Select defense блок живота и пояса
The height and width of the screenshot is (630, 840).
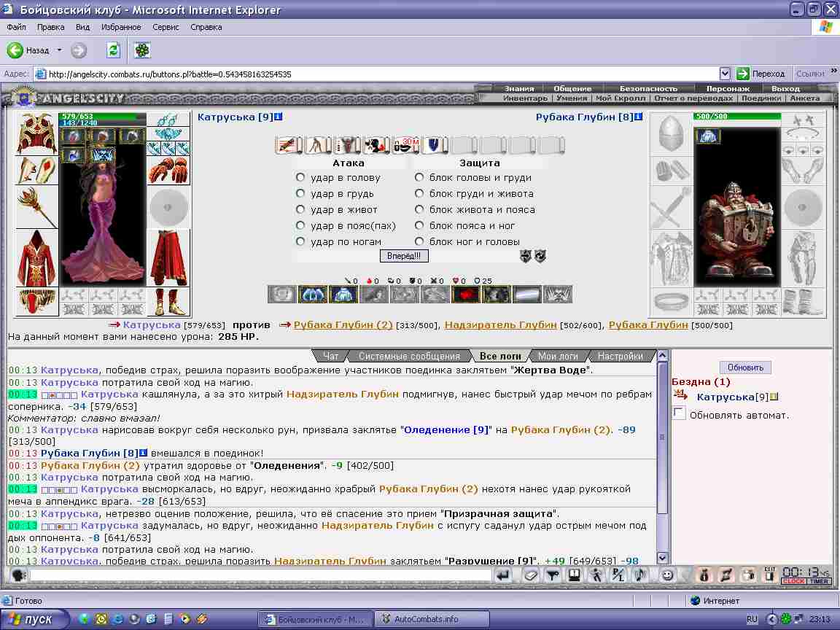click(419, 209)
